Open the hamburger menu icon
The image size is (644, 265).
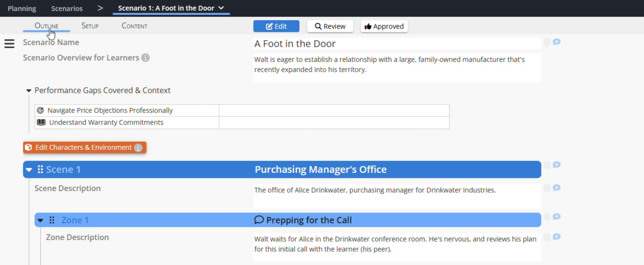pyautogui.click(x=9, y=44)
